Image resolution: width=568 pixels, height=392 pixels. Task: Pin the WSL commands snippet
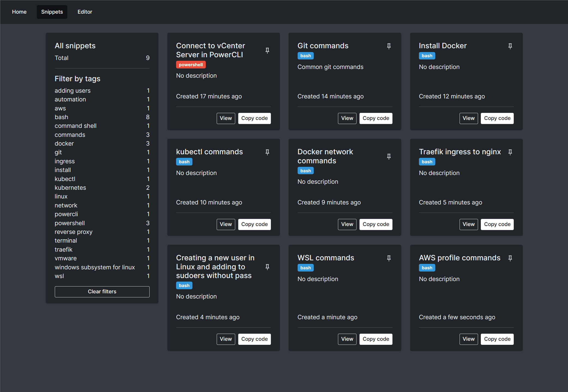coord(389,258)
